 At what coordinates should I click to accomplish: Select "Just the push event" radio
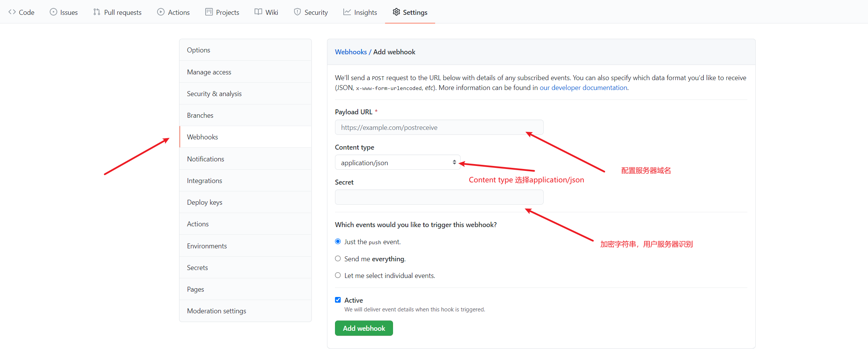(338, 242)
